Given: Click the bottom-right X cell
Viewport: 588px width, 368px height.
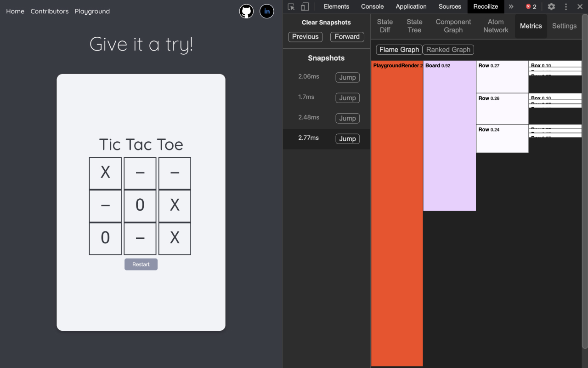Looking at the screenshot, I should pos(175,238).
